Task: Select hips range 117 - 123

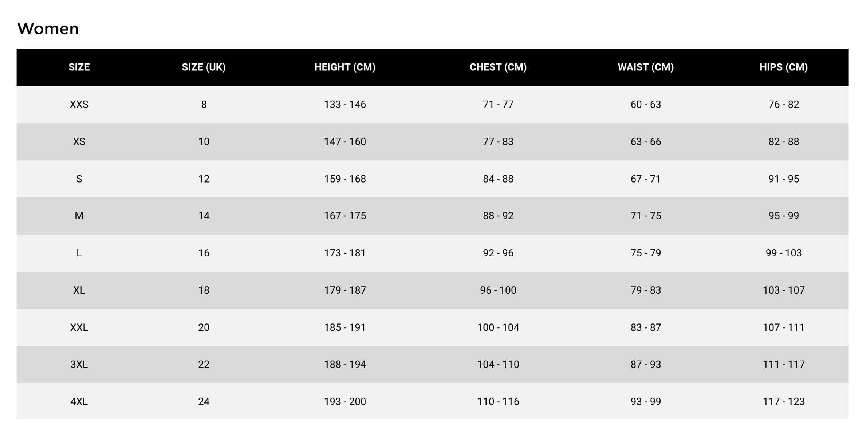Action: pos(784,402)
